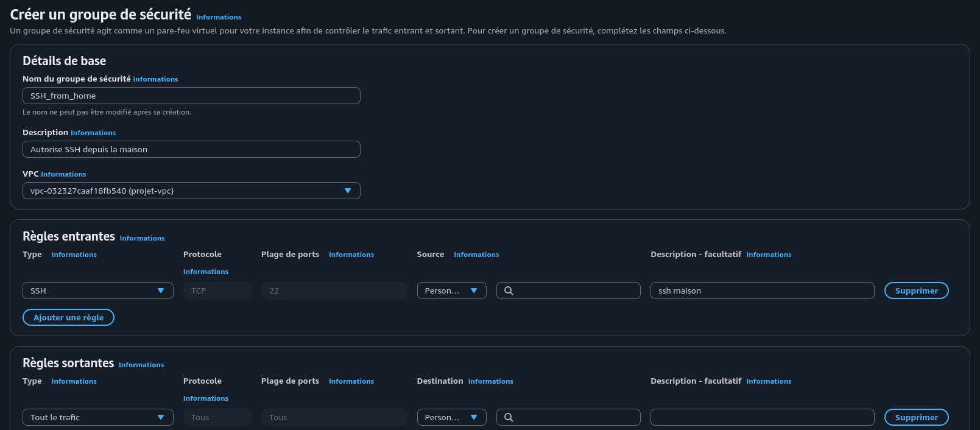
Task: Open the inbound source 'Person…' dropdown
Action: (x=451, y=291)
